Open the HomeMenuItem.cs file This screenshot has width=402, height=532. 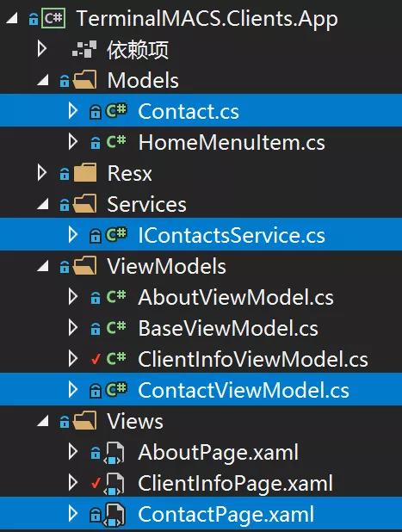click(x=232, y=142)
